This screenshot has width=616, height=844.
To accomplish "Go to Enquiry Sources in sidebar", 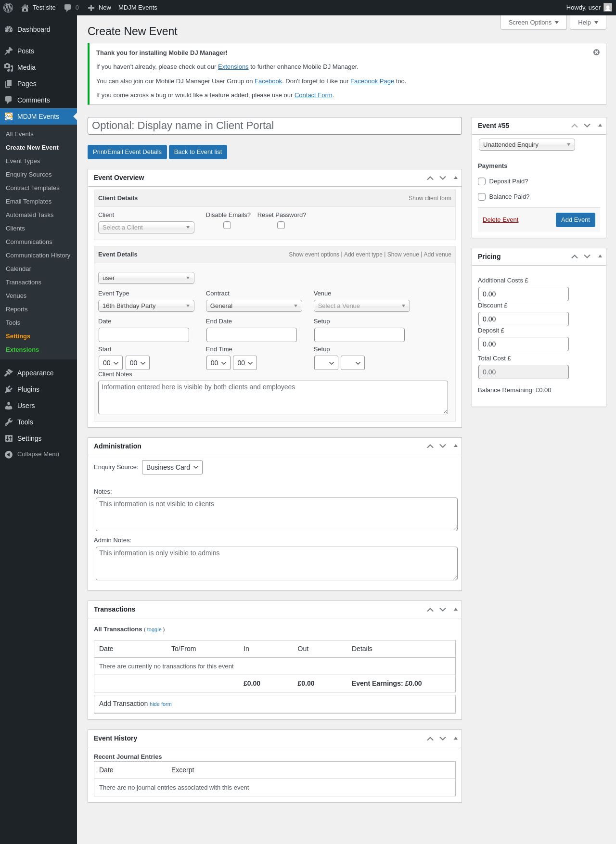I will [29, 175].
